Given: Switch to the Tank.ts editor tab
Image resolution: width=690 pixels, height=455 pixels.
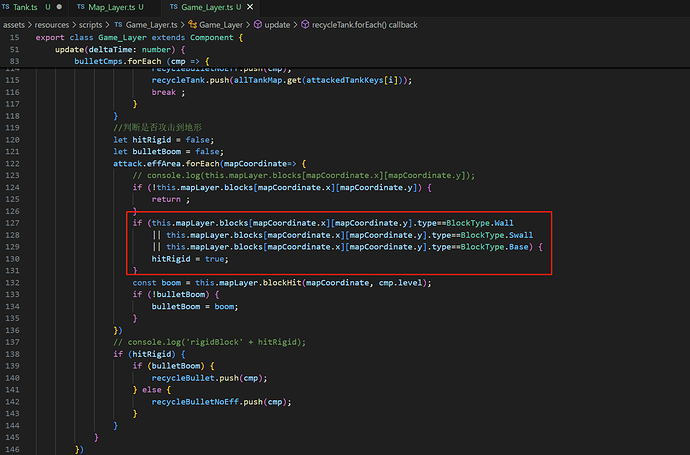Looking at the screenshot, I should click(x=32, y=7).
